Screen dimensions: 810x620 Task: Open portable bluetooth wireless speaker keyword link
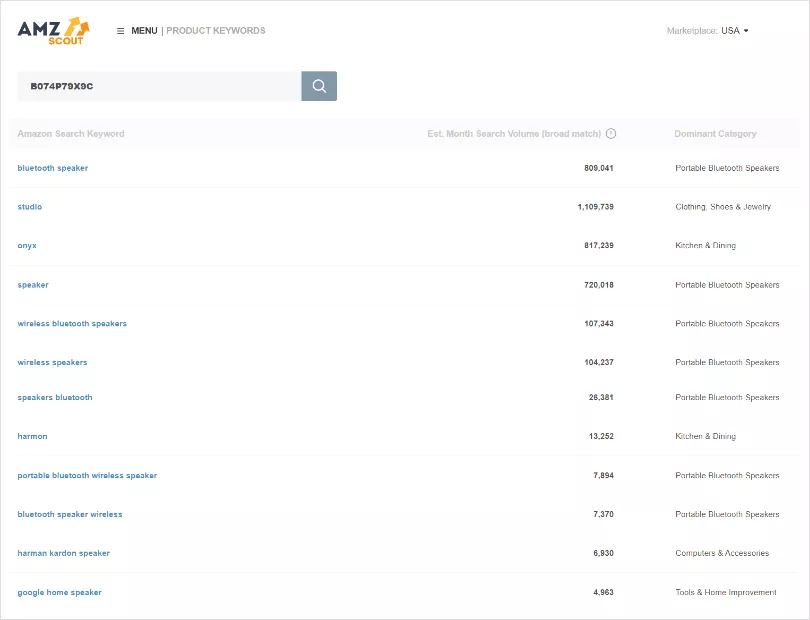pyautogui.click(x=87, y=475)
